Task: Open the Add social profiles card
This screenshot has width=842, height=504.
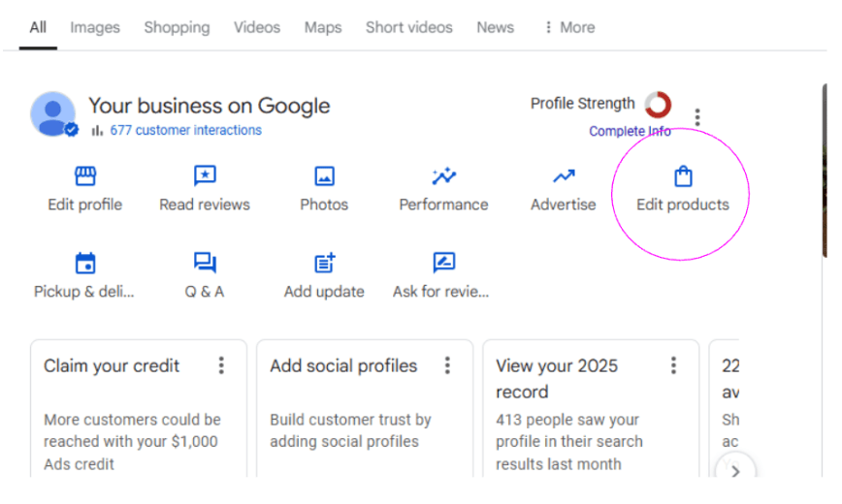Action: [365, 408]
